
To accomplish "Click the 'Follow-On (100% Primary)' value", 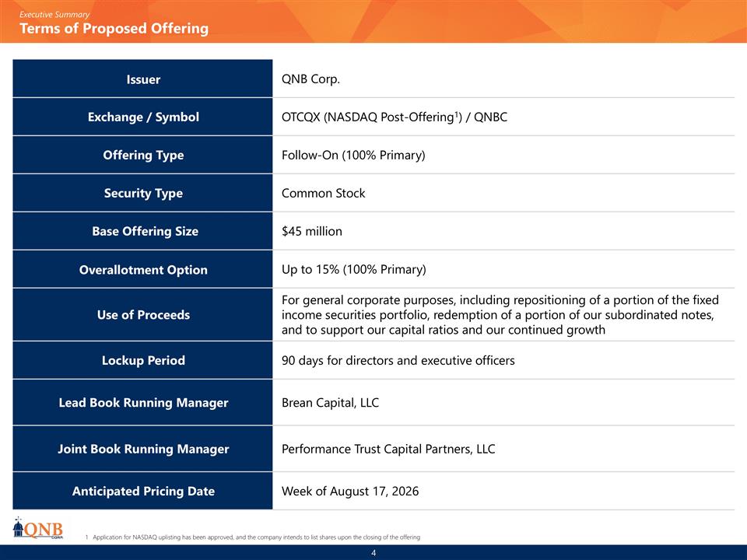I will point(353,156).
